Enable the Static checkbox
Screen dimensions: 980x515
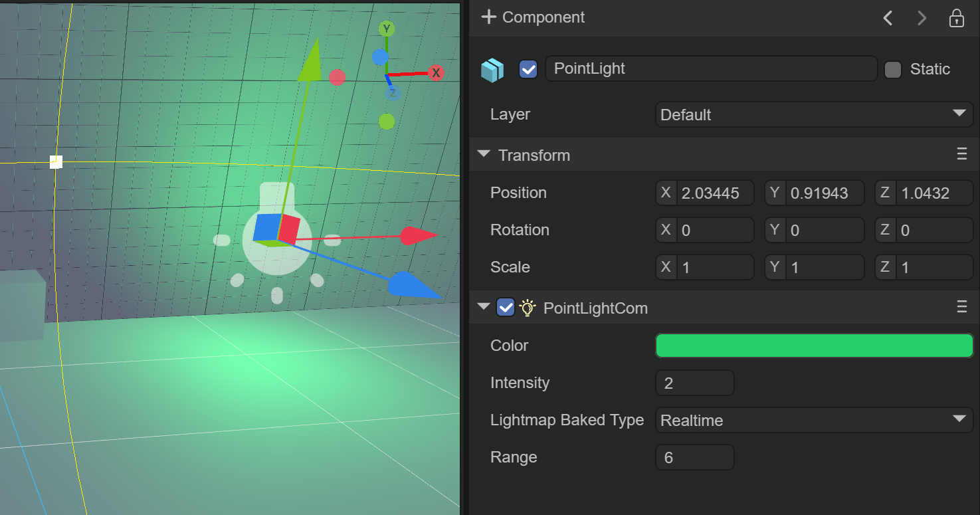point(893,69)
